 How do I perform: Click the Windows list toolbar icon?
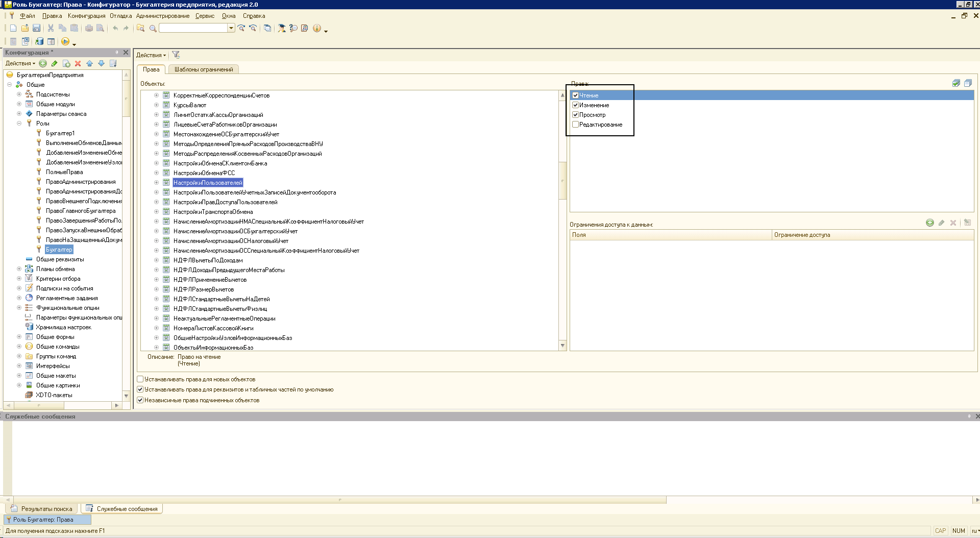tap(267, 29)
